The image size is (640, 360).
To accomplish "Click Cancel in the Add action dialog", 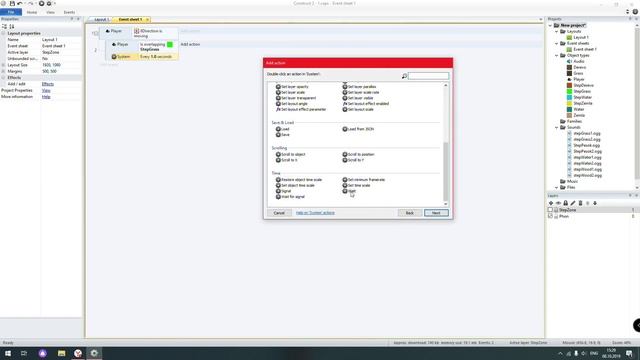I will coord(279,213).
